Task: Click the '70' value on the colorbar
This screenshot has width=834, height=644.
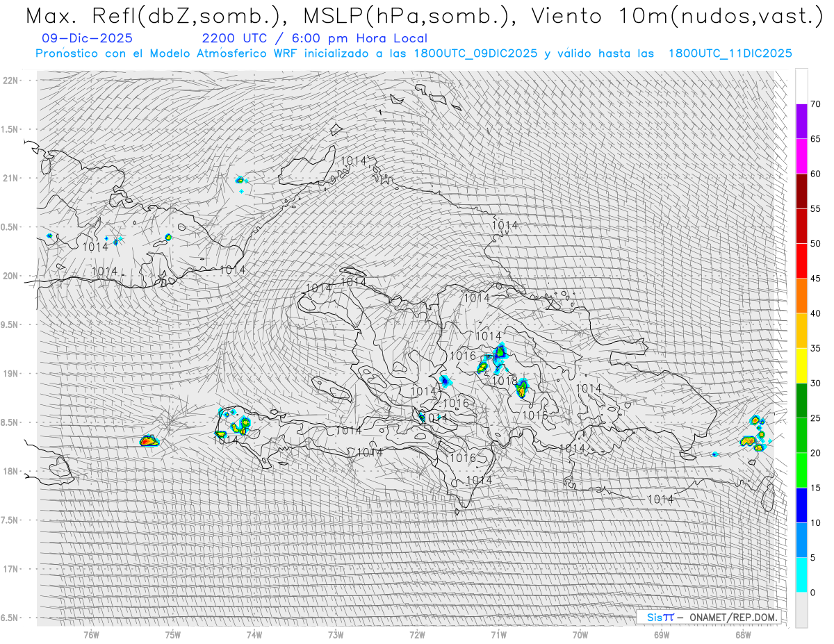Action: pyautogui.click(x=815, y=104)
